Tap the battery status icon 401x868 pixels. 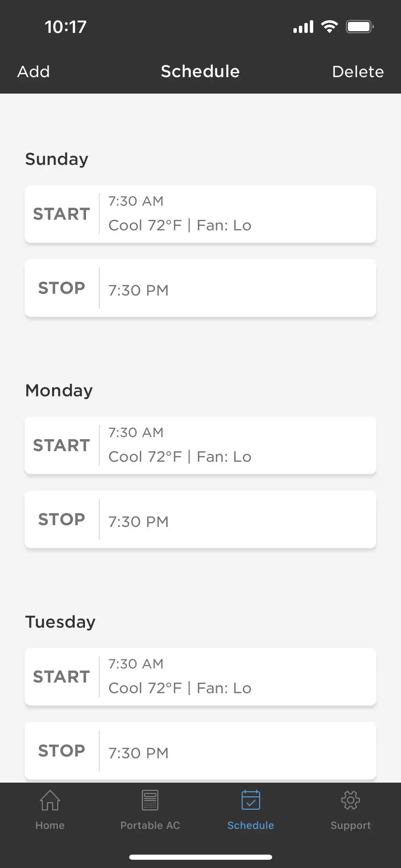[360, 27]
